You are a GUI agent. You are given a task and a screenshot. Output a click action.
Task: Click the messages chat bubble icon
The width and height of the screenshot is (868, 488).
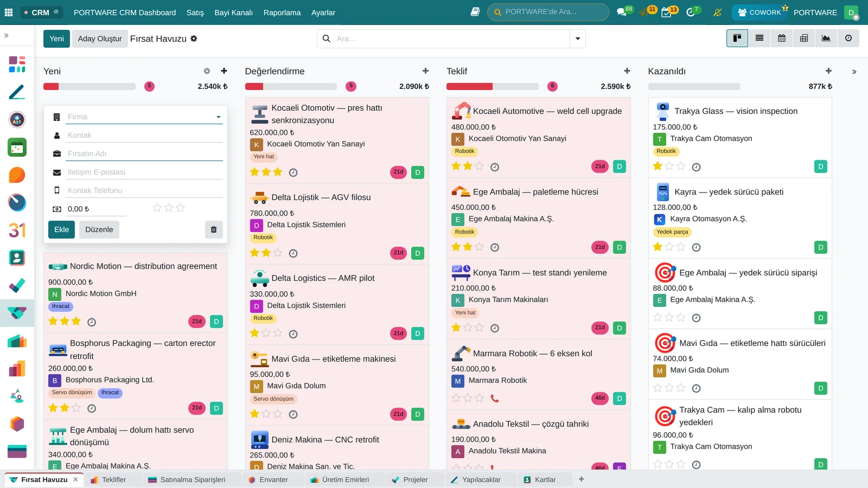click(621, 12)
